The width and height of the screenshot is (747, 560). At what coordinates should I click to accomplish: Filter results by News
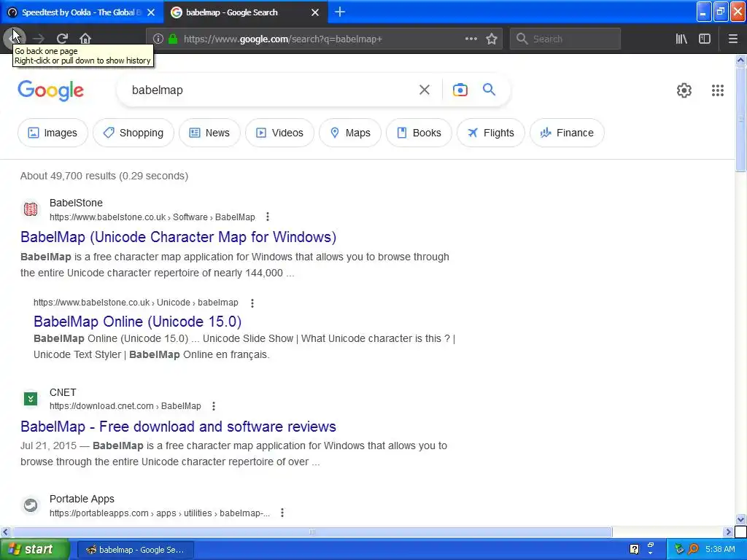tap(209, 133)
